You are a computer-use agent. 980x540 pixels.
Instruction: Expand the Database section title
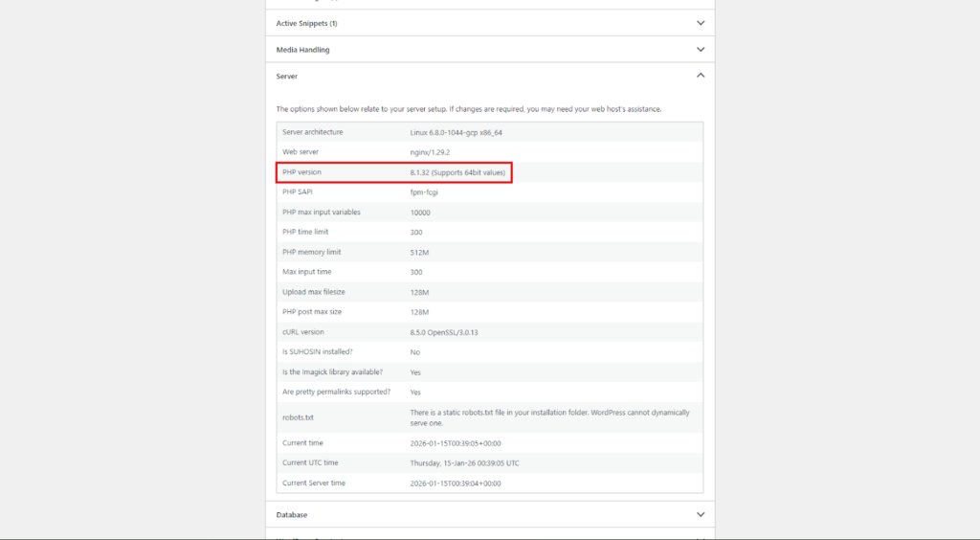[292, 514]
